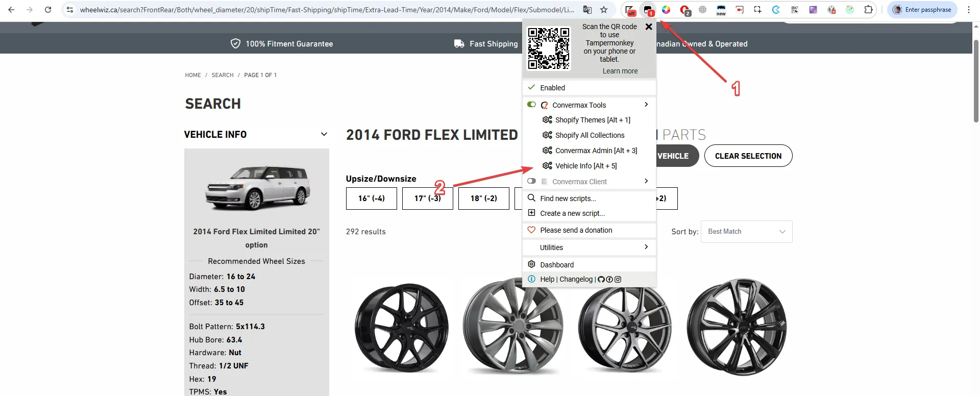Open the Sort by Best Match dropdown
This screenshot has width=980, height=396.
pyautogui.click(x=746, y=232)
